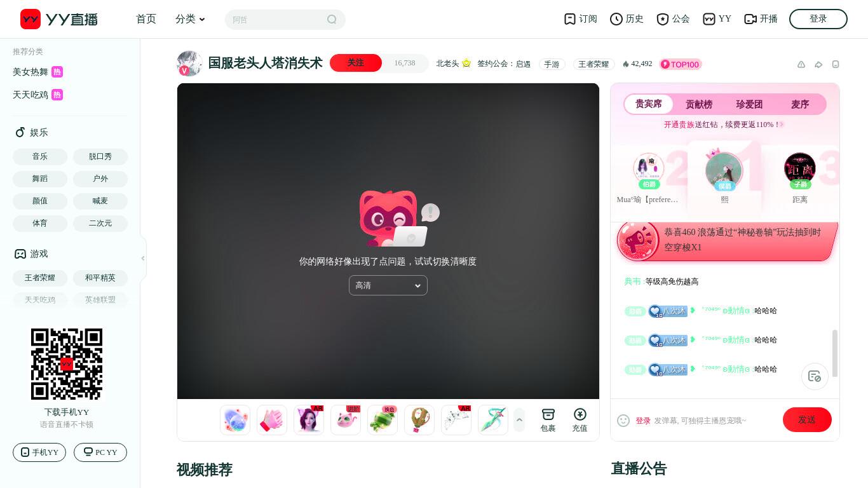
Task: Select the 音乐 category
Action: [40, 156]
